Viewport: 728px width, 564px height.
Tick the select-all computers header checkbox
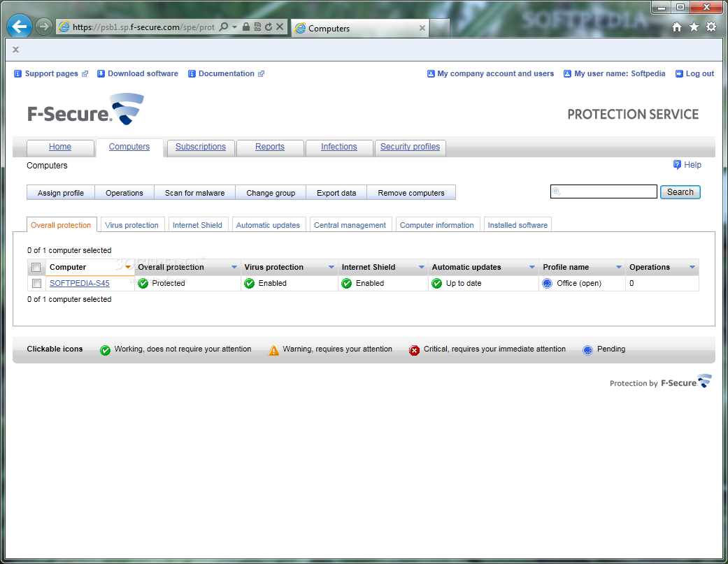click(x=36, y=268)
